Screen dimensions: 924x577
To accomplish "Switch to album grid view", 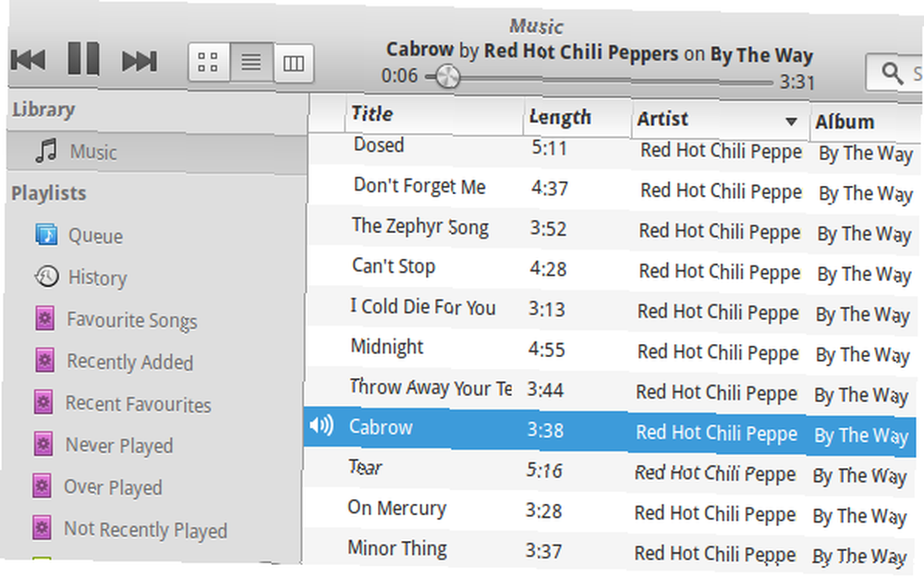I will (209, 62).
